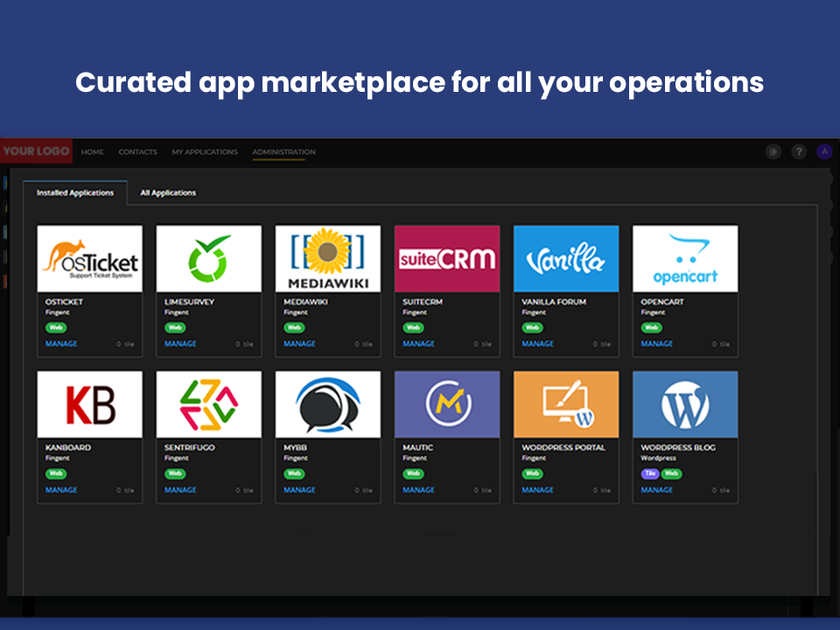Open the user avatar A menu
The width and height of the screenshot is (840, 630).
(824, 151)
